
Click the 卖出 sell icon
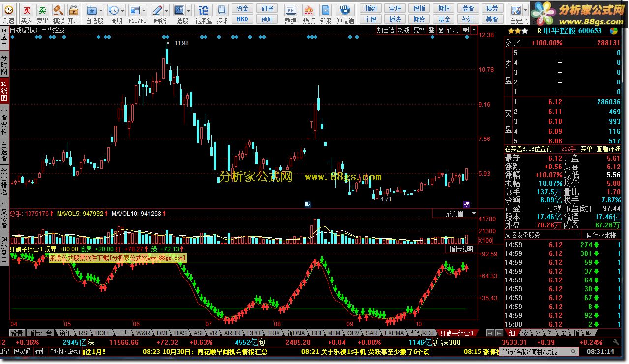point(43,10)
